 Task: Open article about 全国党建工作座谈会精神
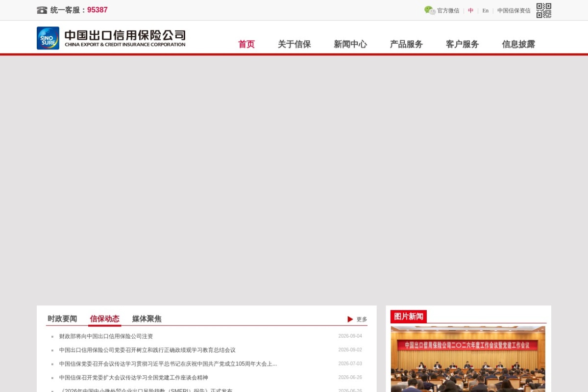pyautogui.click(x=133, y=377)
